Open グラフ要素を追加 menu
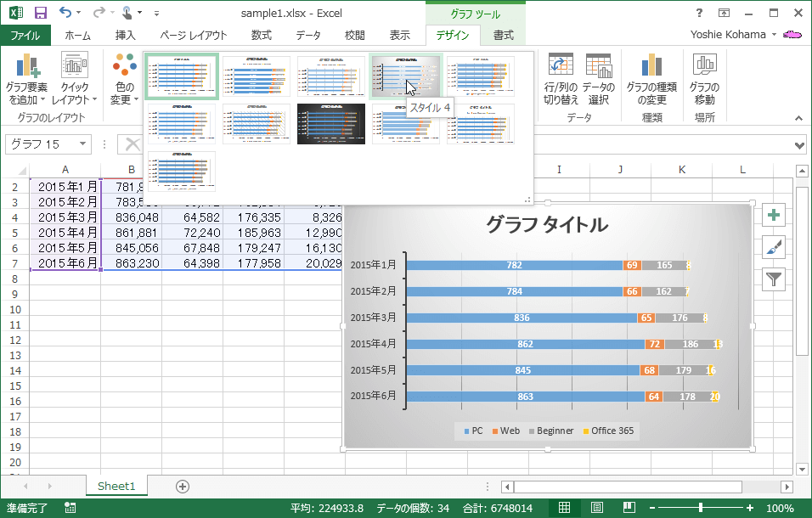This screenshot has width=812, height=518. point(27,79)
